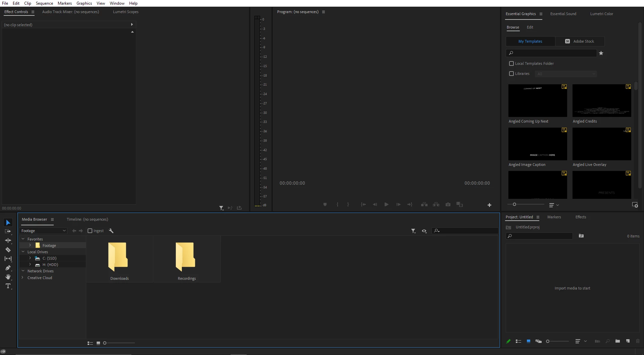644x355 pixels.
Task: Open the Recordings folder
Action: click(x=187, y=259)
